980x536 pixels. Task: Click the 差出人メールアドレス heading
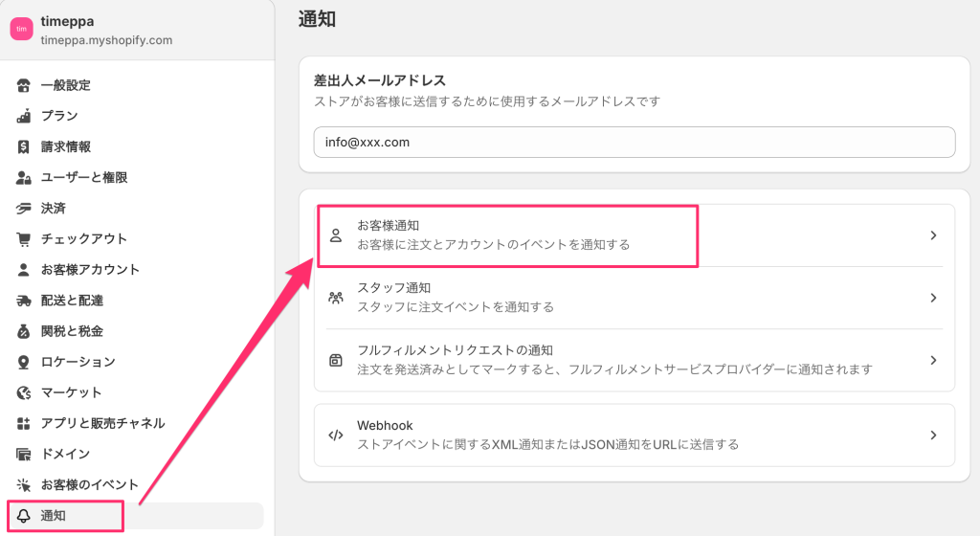click(x=380, y=80)
